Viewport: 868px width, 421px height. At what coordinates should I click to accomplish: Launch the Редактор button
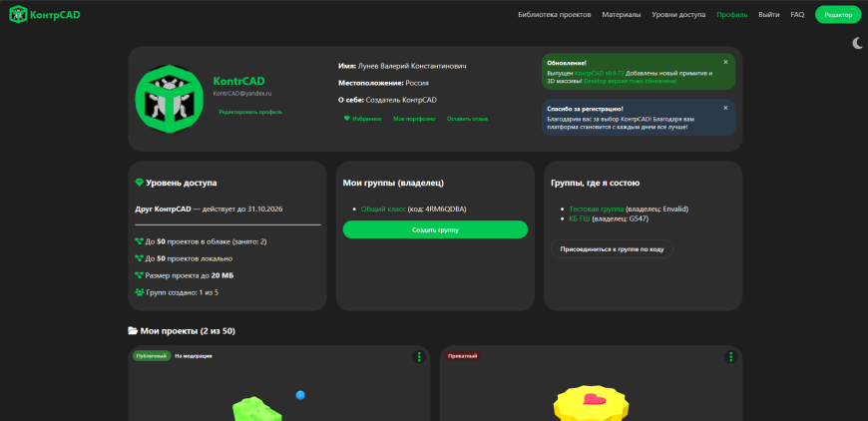point(838,14)
